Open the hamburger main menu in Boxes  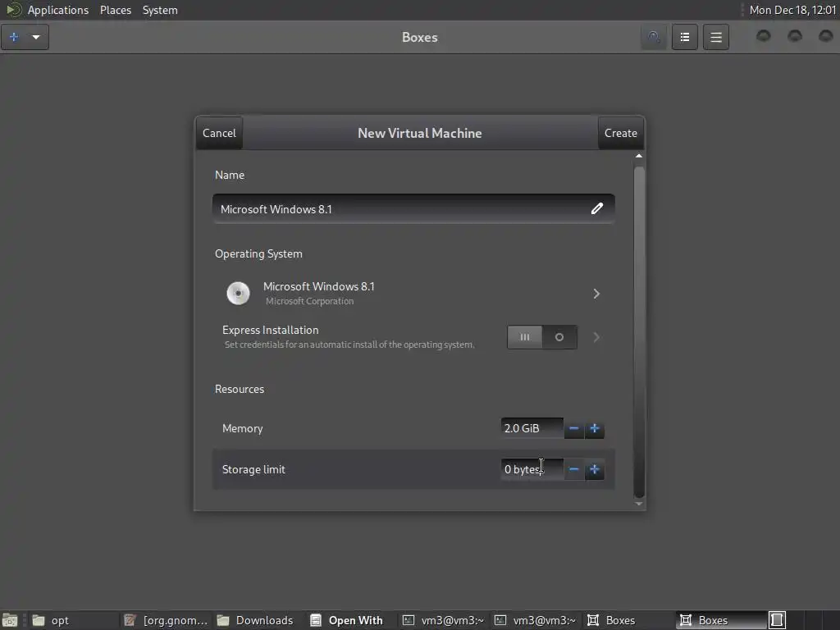click(715, 37)
